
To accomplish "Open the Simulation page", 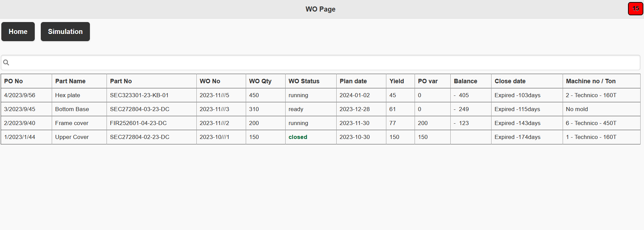I will (65, 32).
